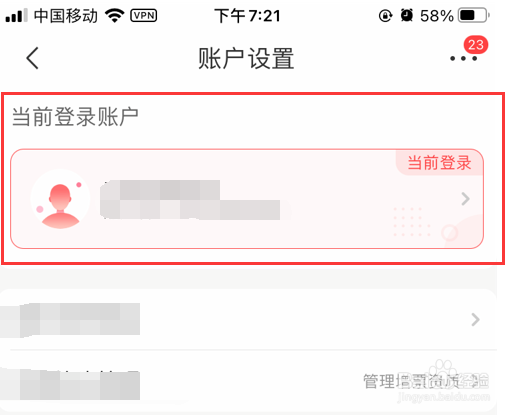The image size is (519, 415).
Task: Go back using the left arrow
Action: 32,58
